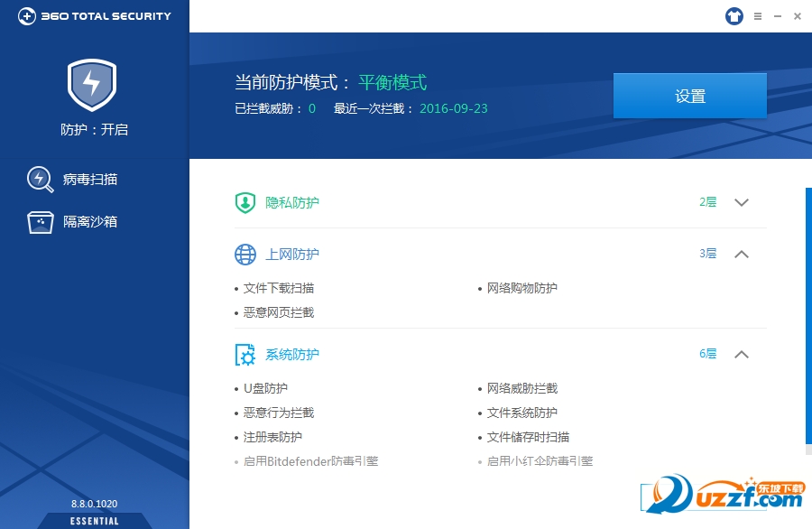Click the 平衡模式 protection mode text
The width and height of the screenshot is (812, 529).
coord(392,83)
